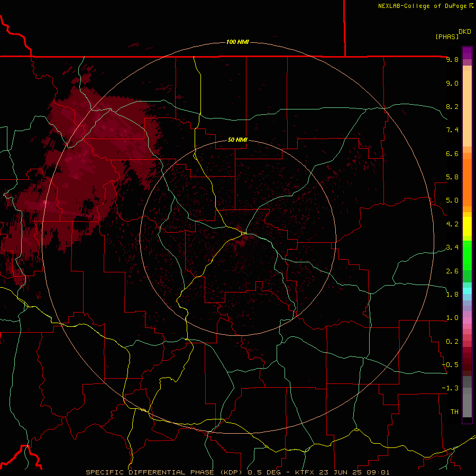Click the 6.6 legend value
The height and width of the screenshot is (476, 476).
click(x=452, y=153)
